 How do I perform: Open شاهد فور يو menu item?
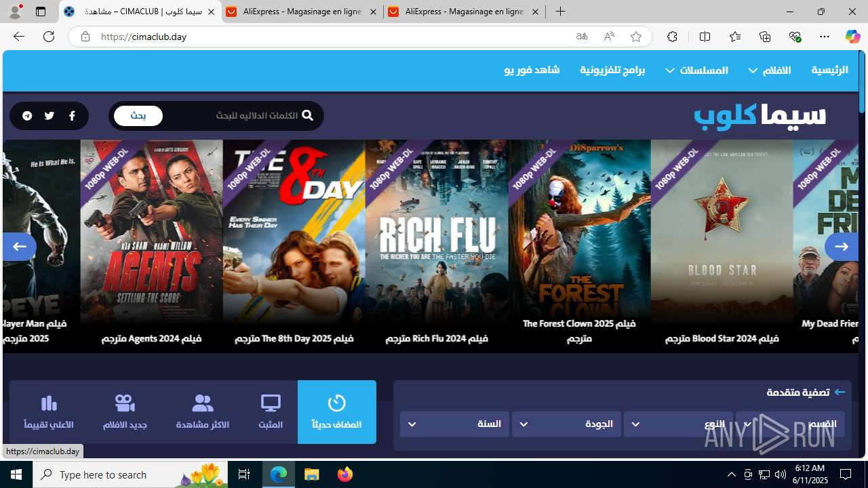tap(532, 70)
